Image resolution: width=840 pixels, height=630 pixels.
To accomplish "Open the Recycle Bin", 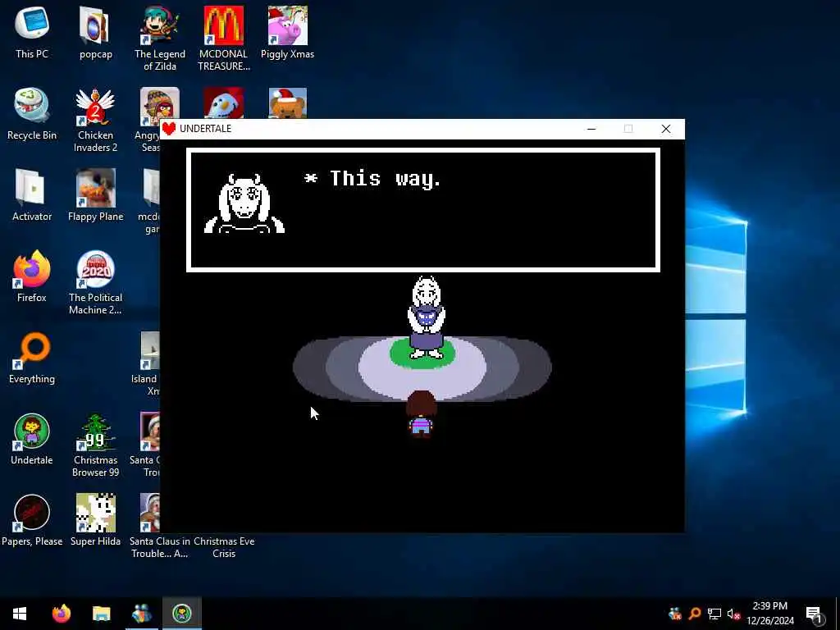I will coord(32,113).
